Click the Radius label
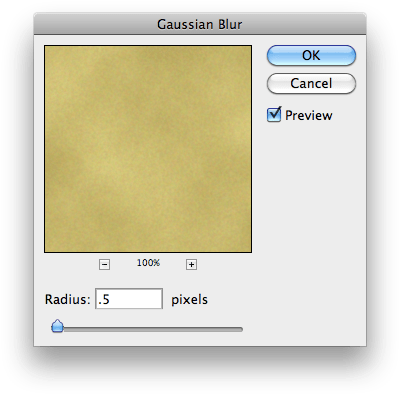399x394 pixels. pyautogui.click(x=68, y=299)
